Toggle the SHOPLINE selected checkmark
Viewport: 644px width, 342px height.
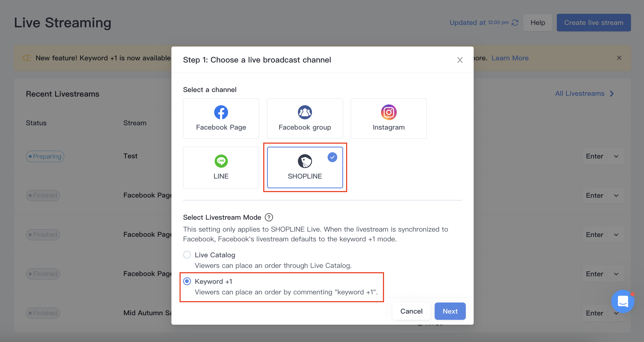coord(332,157)
